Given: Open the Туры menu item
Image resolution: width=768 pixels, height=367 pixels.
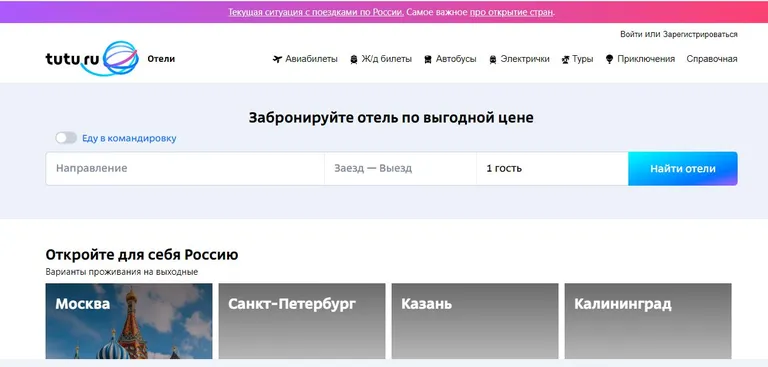Looking at the screenshot, I should pyautogui.click(x=582, y=59).
